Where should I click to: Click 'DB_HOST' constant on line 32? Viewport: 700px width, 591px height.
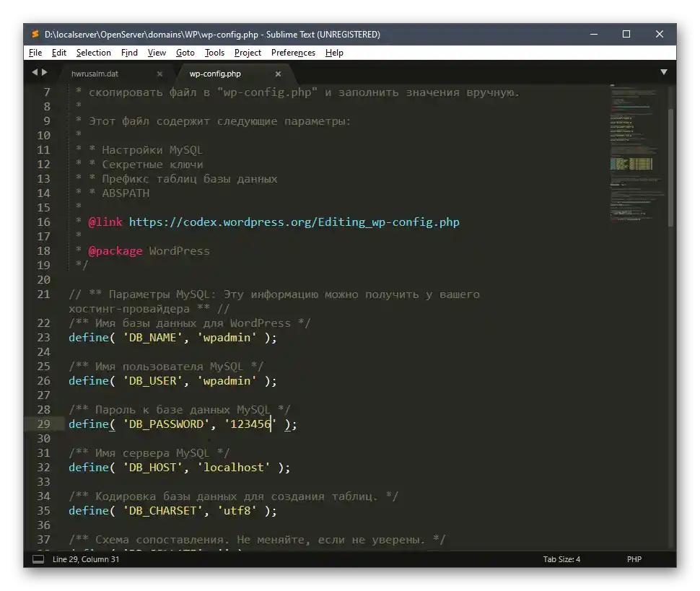click(x=153, y=468)
